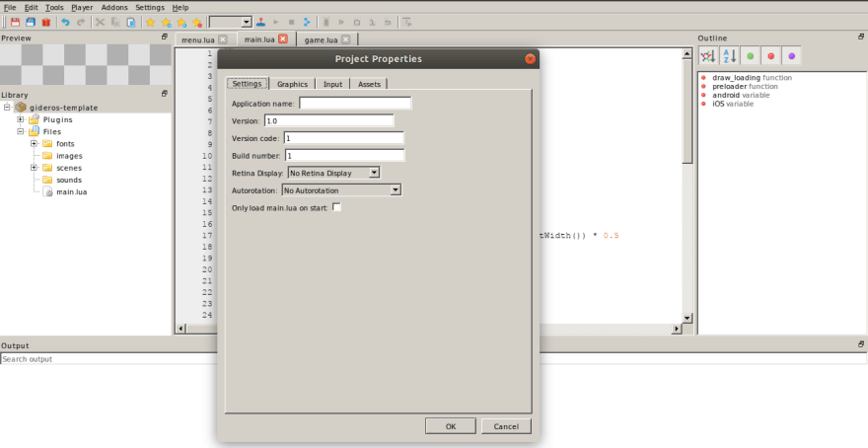868x448 pixels.
Task: Open the File menu
Action: tap(10, 7)
